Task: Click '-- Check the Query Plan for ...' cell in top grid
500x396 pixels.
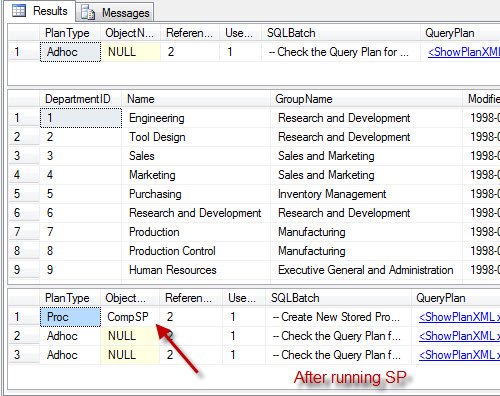Action: pyautogui.click(x=341, y=52)
